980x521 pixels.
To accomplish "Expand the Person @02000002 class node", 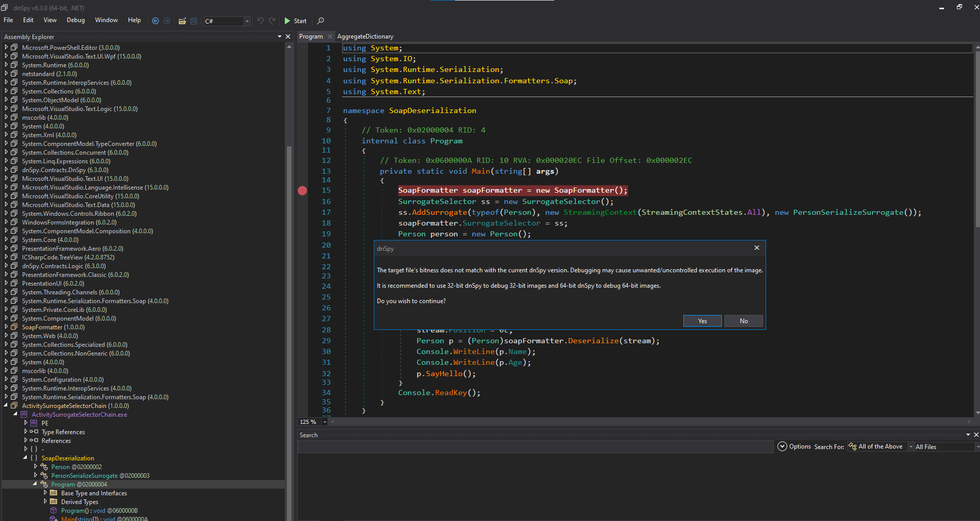I will [x=35, y=467].
